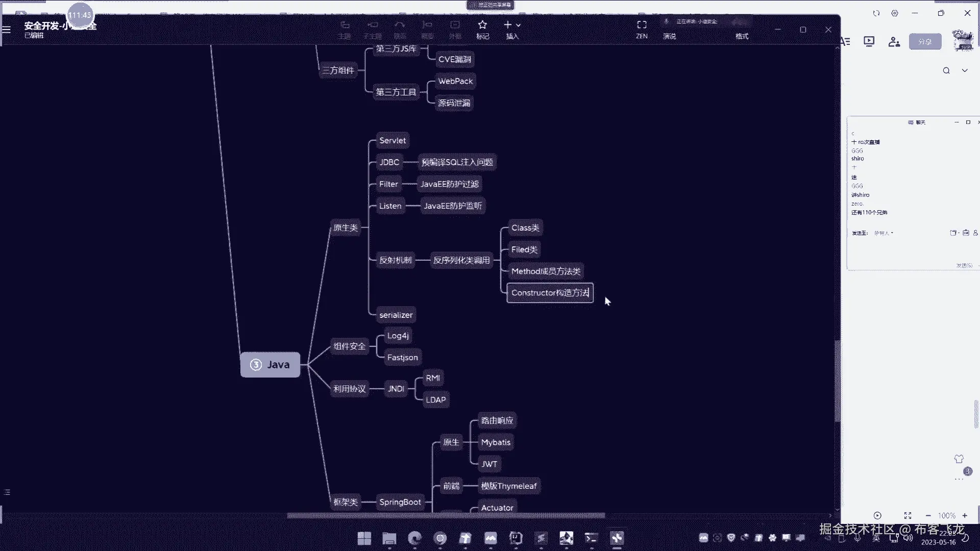
Task: Toggle the outline list icon at bottom left
Action: click(x=7, y=492)
